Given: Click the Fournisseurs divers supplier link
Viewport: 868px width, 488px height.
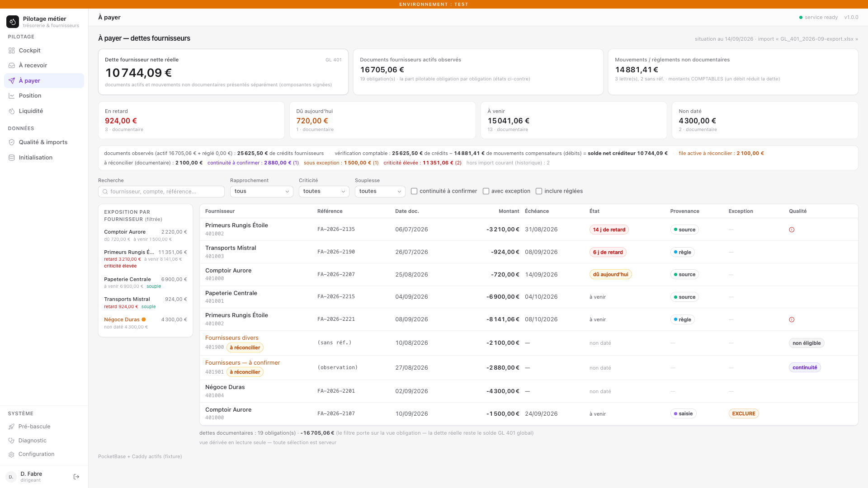Looking at the screenshot, I should [x=232, y=338].
